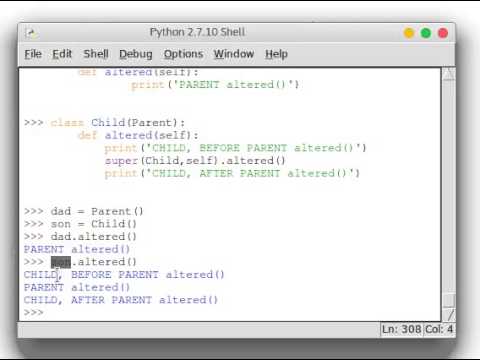Click the 'super(Child,self).altered()' line

pyautogui.click(x=195, y=161)
